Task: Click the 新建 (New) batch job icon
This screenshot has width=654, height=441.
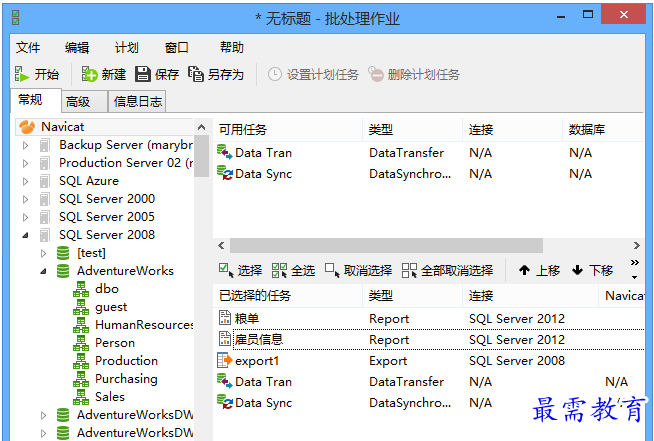Action: coord(89,74)
